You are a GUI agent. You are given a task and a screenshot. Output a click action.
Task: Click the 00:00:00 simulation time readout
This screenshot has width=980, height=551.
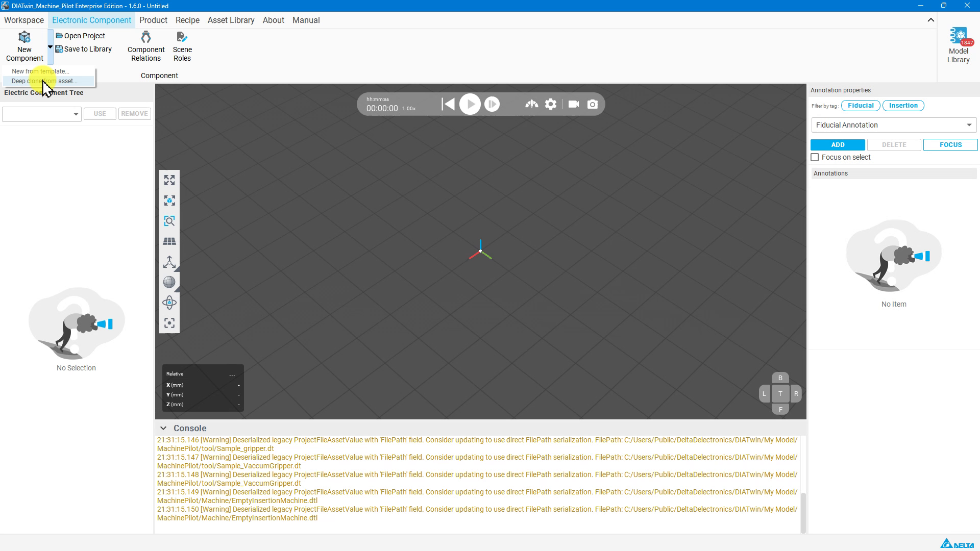382,108
